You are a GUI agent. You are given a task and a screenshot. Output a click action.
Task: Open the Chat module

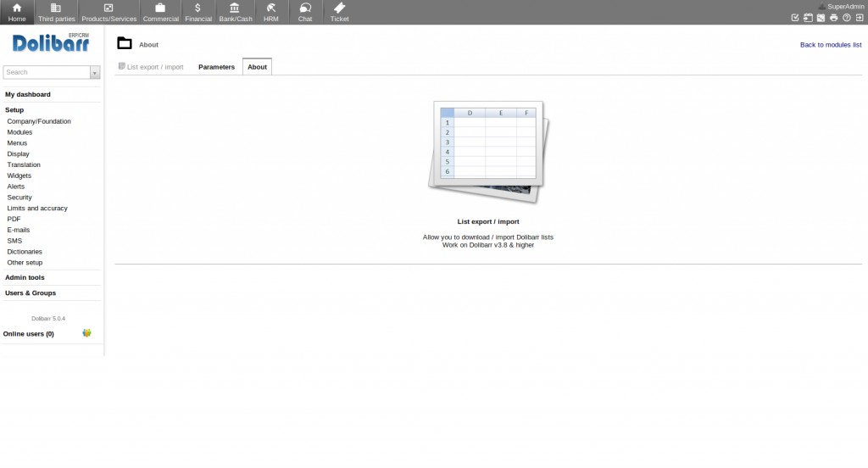[305, 12]
